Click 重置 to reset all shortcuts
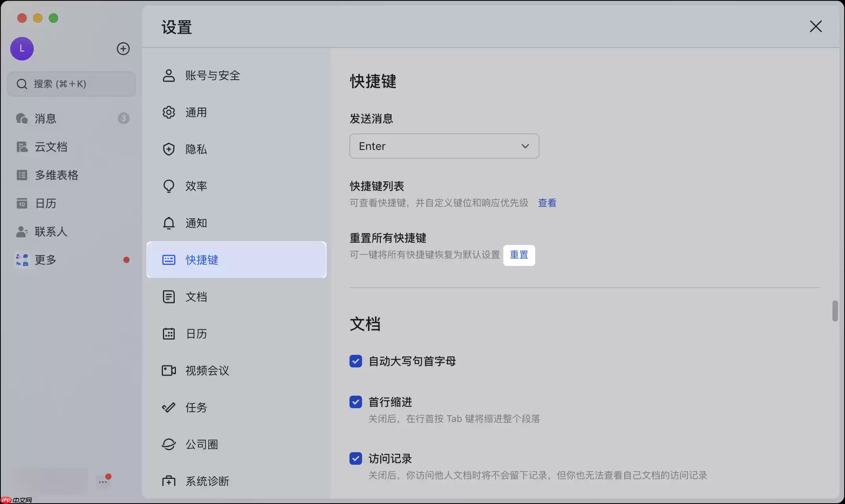Viewport: 845px width, 504px height. coord(519,255)
